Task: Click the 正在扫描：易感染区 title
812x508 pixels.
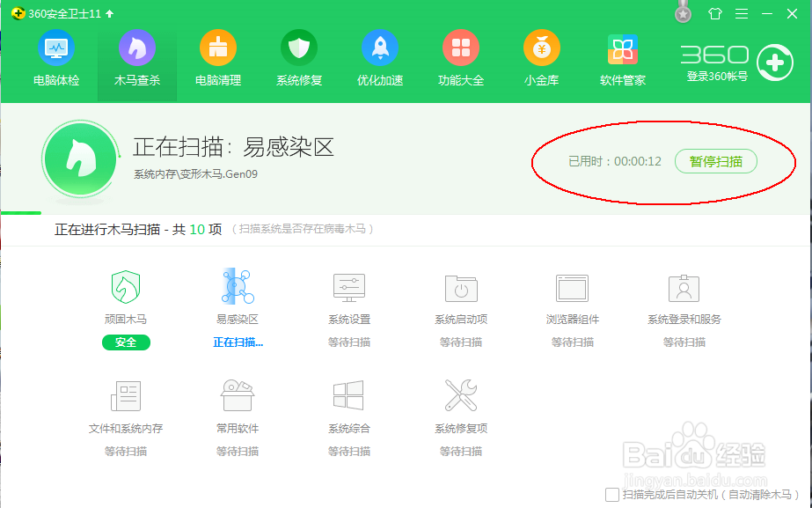Action: tap(233, 147)
